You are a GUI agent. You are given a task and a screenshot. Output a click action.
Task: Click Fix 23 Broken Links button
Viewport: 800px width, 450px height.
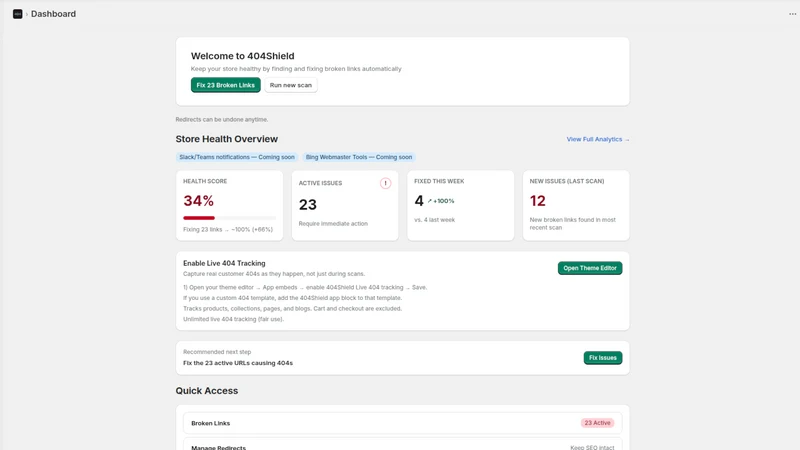(x=226, y=85)
